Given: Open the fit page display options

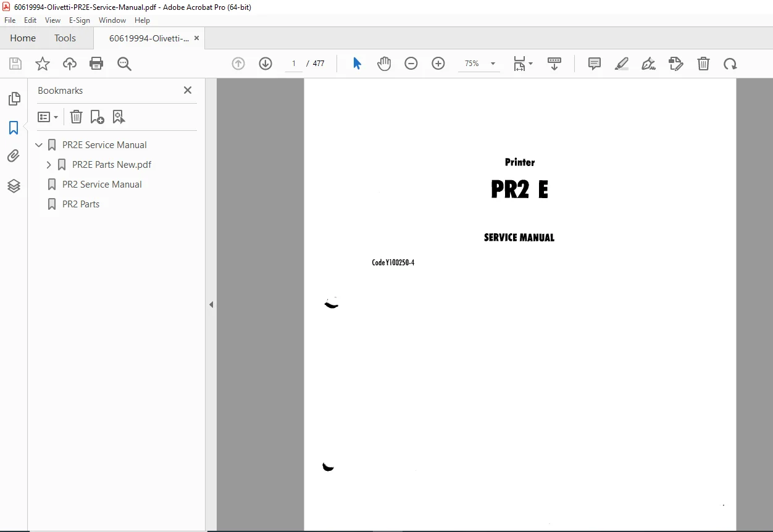Looking at the screenshot, I should coord(523,64).
